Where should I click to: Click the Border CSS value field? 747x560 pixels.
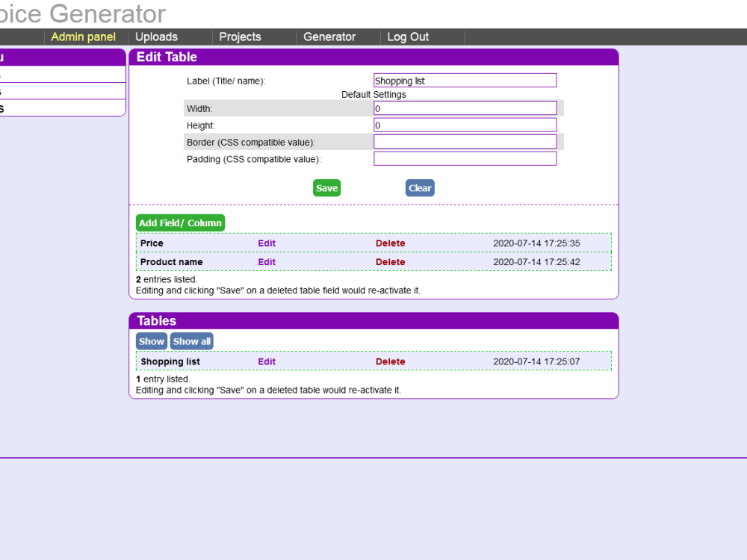point(465,141)
